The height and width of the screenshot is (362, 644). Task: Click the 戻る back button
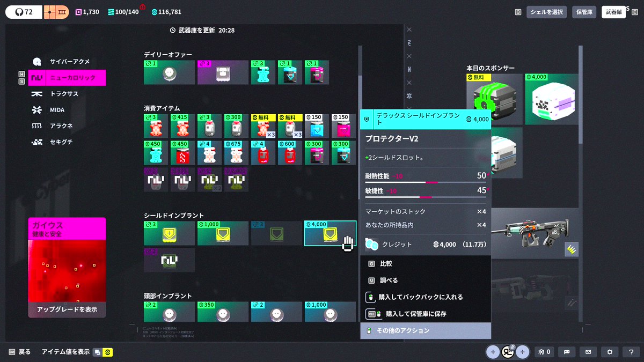[x=19, y=352]
